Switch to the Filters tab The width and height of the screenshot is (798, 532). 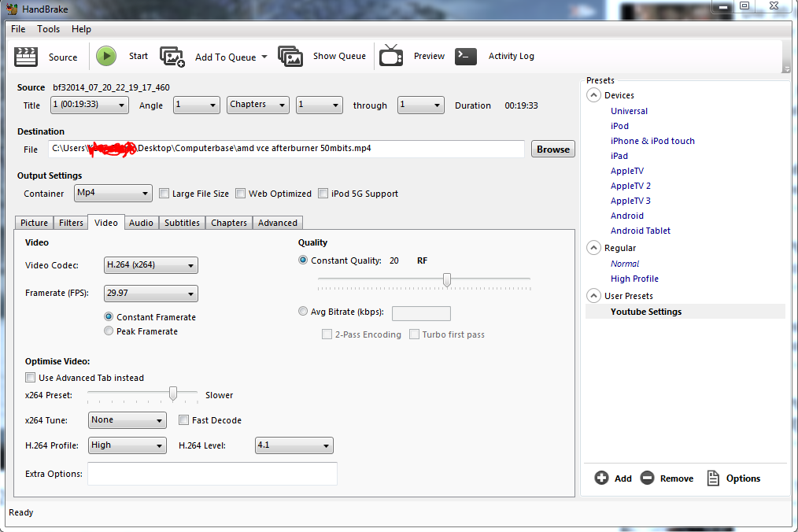point(71,223)
